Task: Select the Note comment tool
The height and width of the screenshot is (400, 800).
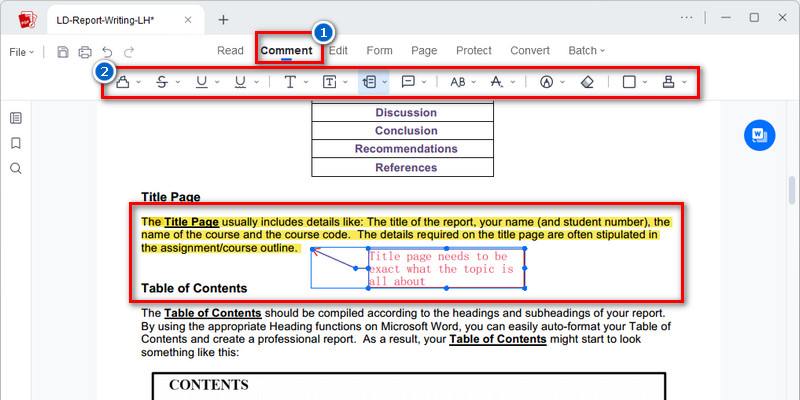Action: (408, 82)
